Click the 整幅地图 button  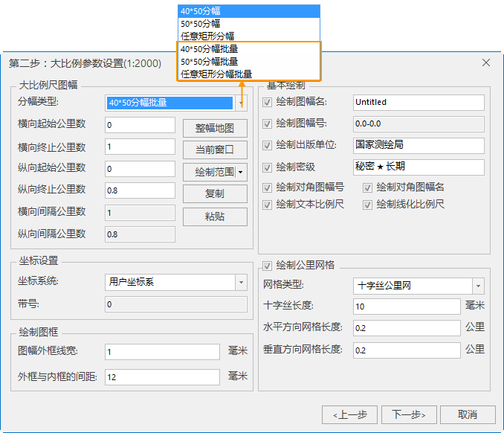215,128
